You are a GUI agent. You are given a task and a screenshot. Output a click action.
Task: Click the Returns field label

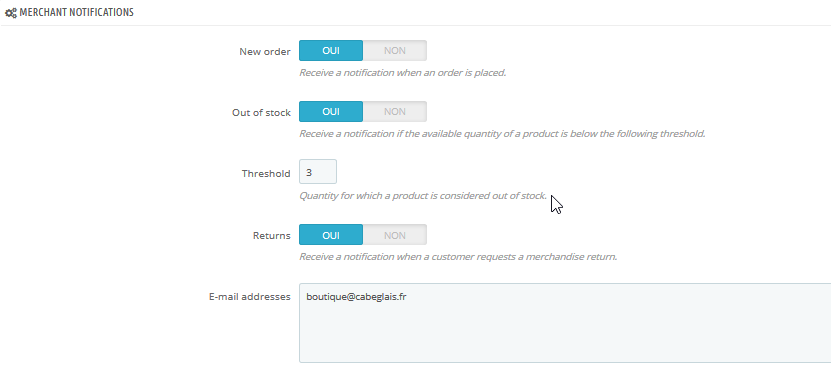pyautogui.click(x=272, y=236)
